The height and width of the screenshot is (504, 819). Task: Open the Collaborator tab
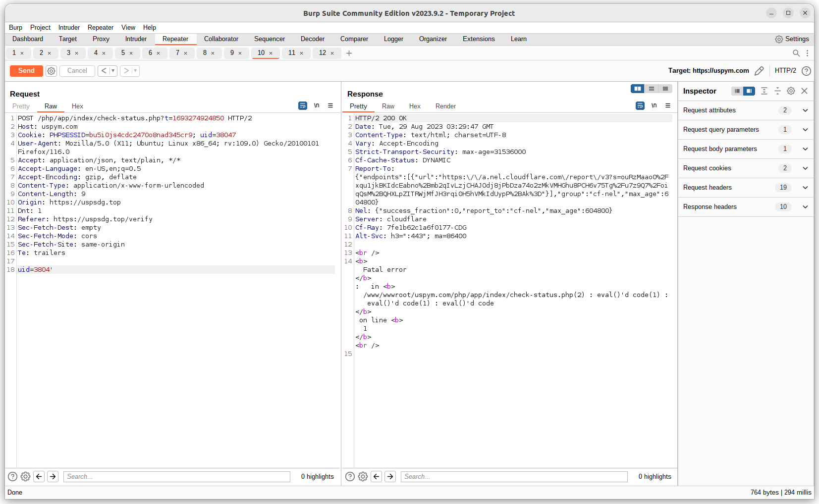(x=221, y=39)
